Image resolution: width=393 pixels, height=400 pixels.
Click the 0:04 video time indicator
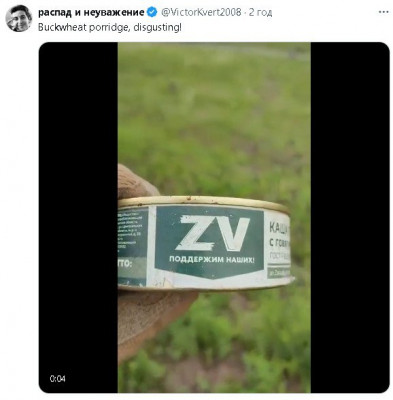[x=57, y=379]
